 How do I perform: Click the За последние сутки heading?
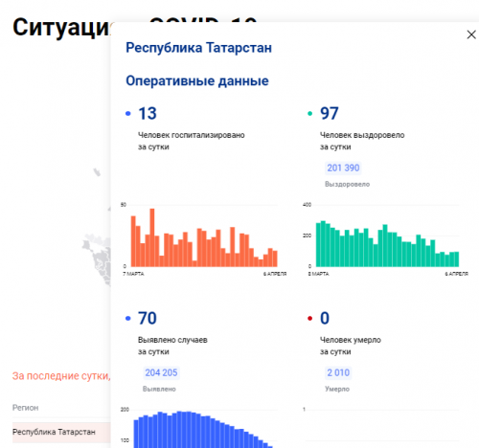[61, 376]
